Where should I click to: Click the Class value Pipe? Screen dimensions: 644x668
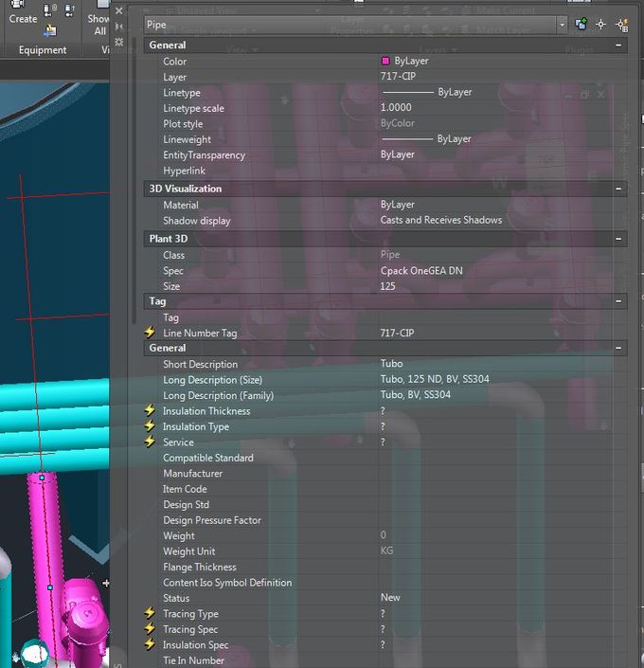[x=390, y=254]
